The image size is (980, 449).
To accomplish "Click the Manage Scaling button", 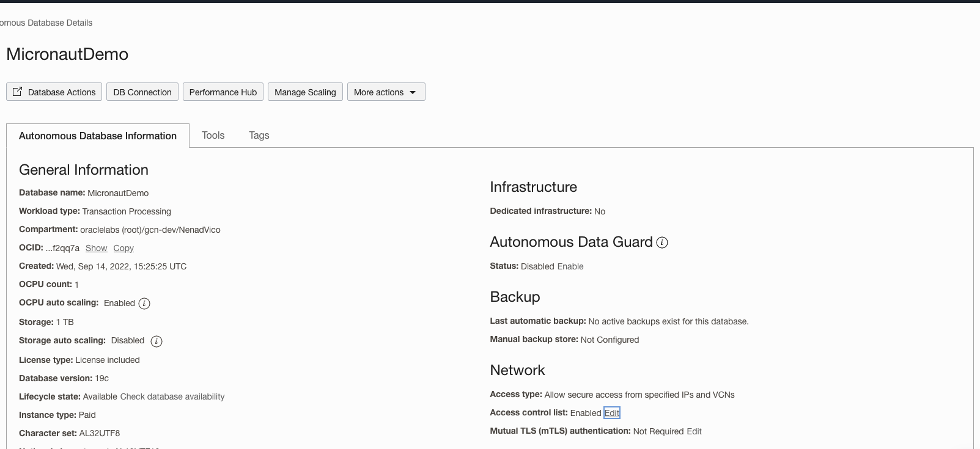I will click(x=305, y=92).
